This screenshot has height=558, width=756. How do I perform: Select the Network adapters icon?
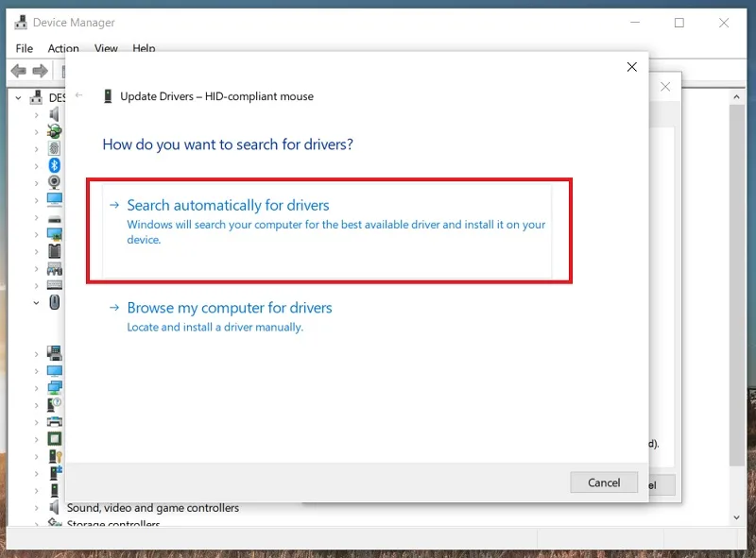point(55,387)
